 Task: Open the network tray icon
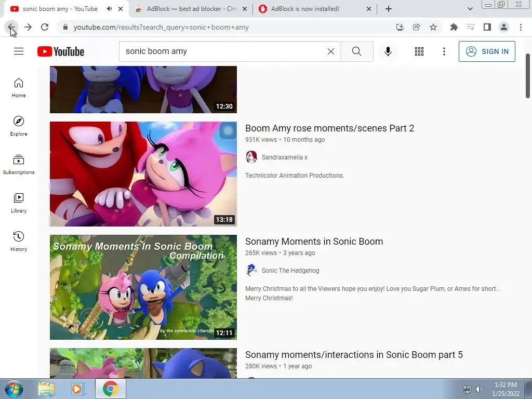tap(467, 389)
